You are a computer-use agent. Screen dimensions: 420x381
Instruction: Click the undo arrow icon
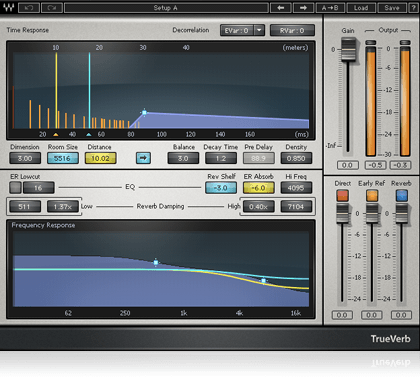pos(29,7)
